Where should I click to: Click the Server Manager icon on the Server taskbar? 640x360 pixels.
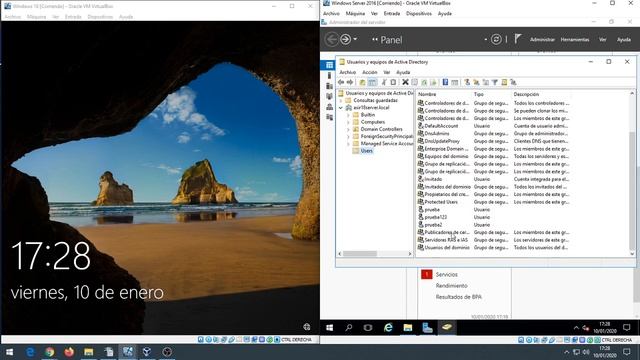coord(427,327)
